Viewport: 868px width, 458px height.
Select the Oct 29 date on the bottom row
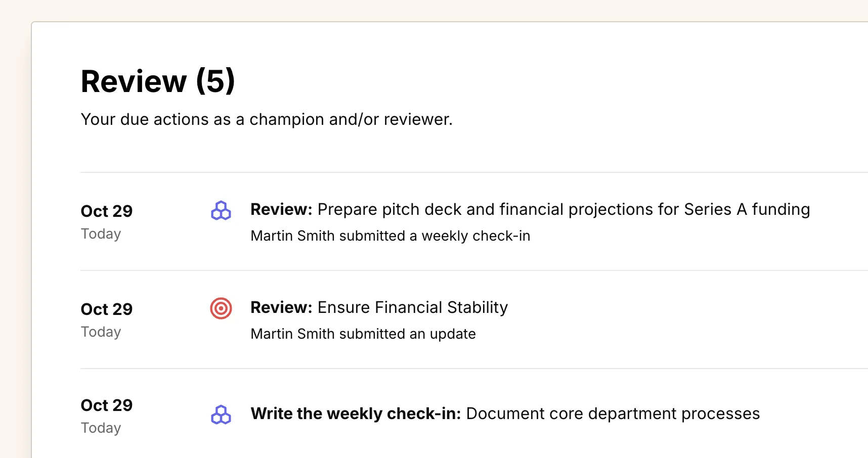(x=106, y=405)
